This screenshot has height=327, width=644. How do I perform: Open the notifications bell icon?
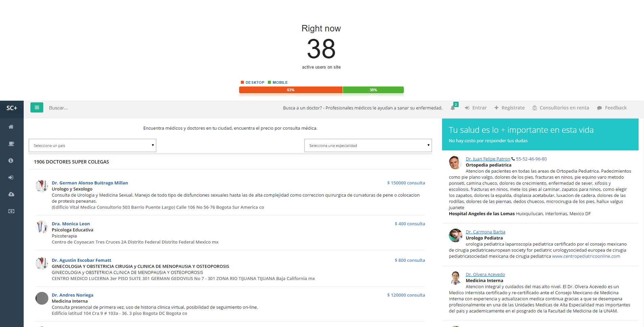[453, 108]
